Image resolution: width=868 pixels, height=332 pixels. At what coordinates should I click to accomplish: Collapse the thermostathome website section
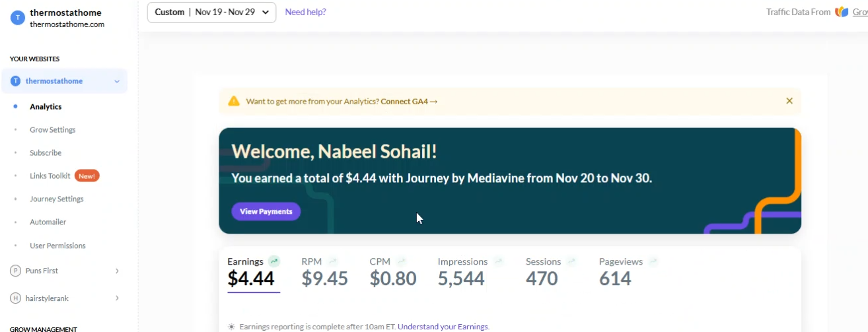click(x=117, y=81)
